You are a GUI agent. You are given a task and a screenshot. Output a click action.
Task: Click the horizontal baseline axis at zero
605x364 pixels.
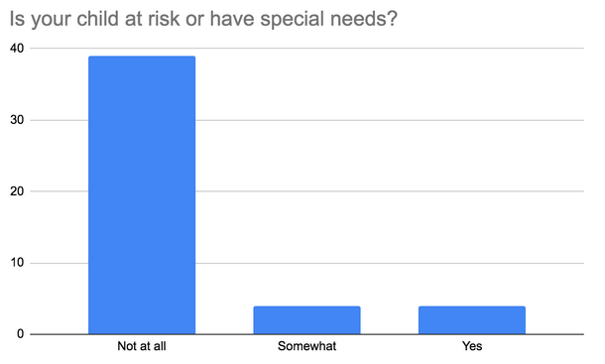pos(307,334)
